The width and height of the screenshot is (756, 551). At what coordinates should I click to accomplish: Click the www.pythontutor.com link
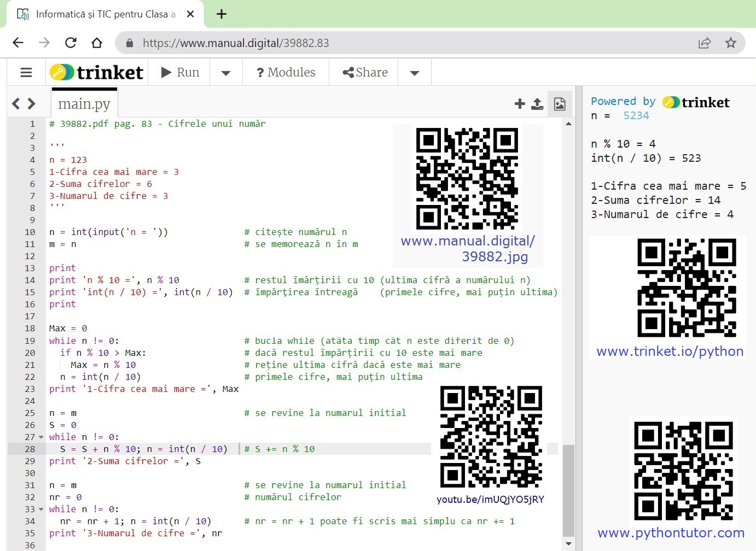671,532
